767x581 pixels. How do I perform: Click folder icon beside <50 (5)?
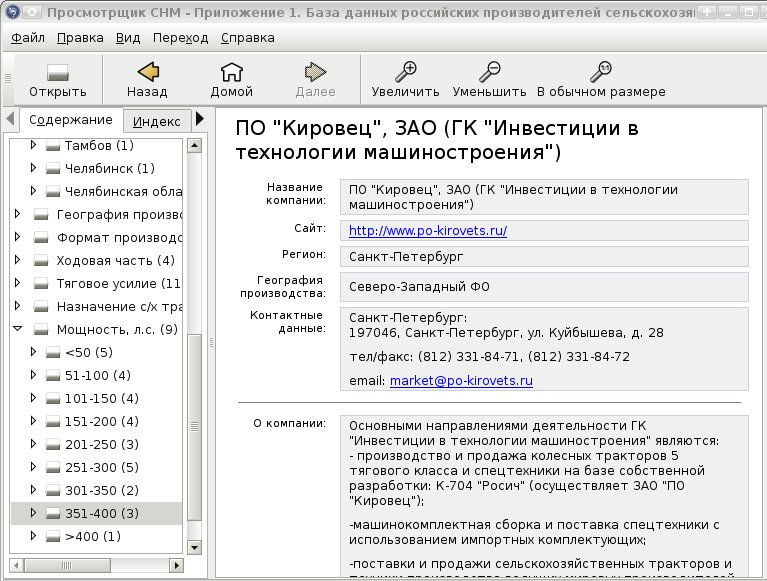pyautogui.click(x=53, y=353)
